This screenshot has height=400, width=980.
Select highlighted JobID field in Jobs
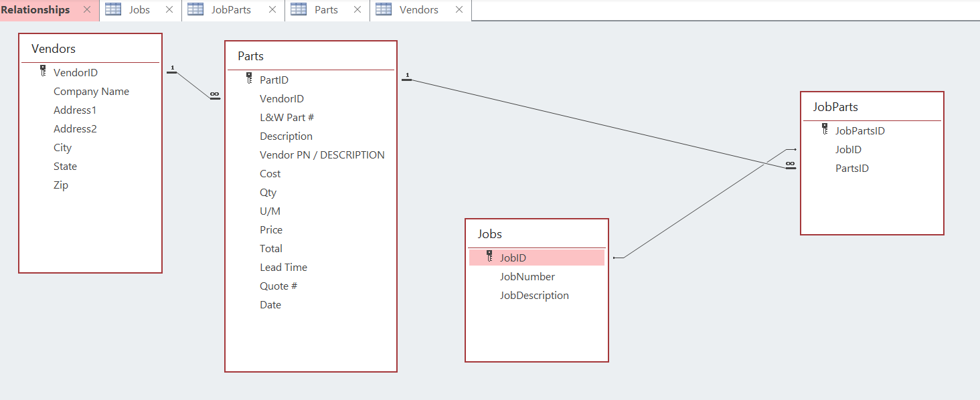(x=537, y=258)
